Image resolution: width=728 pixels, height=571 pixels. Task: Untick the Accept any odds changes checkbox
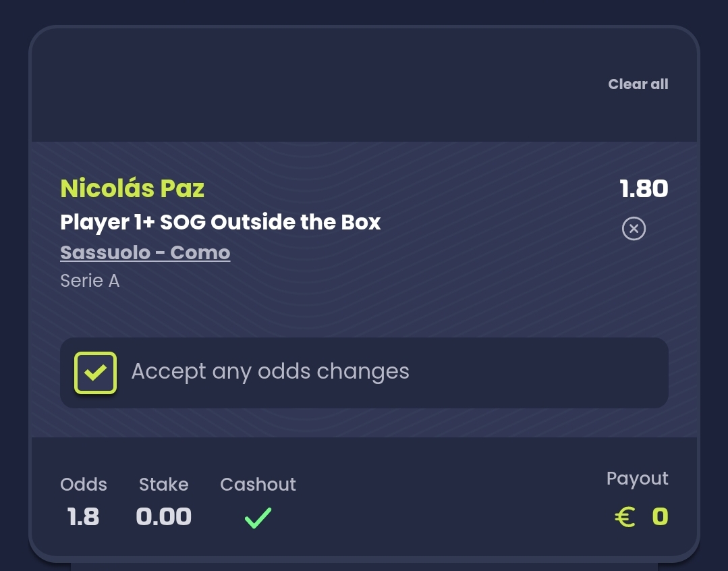coord(95,373)
